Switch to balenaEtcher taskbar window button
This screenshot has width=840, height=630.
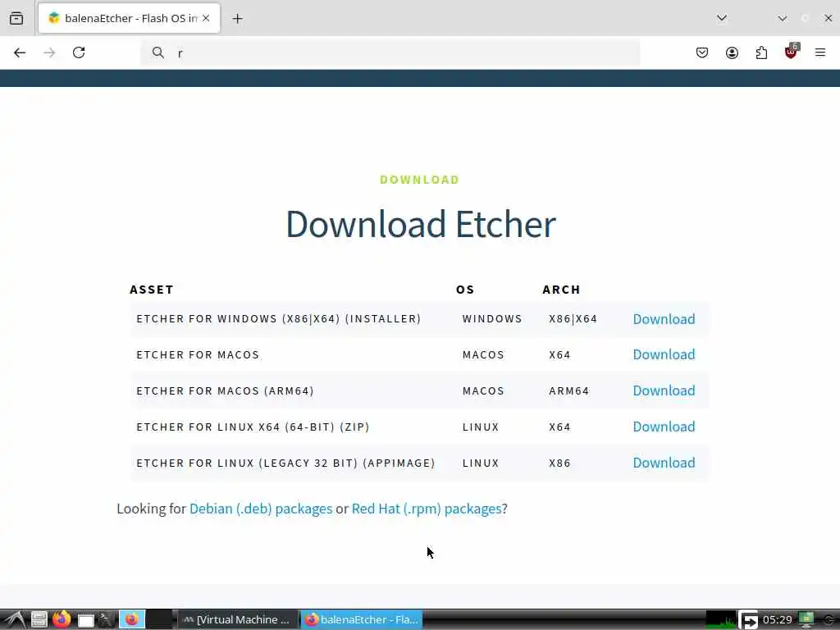pos(362,620)
